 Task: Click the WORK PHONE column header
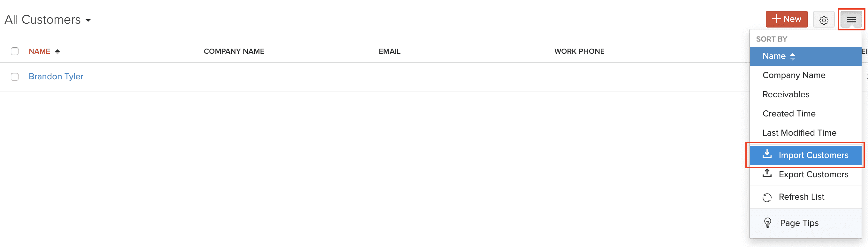pos(579,51)
